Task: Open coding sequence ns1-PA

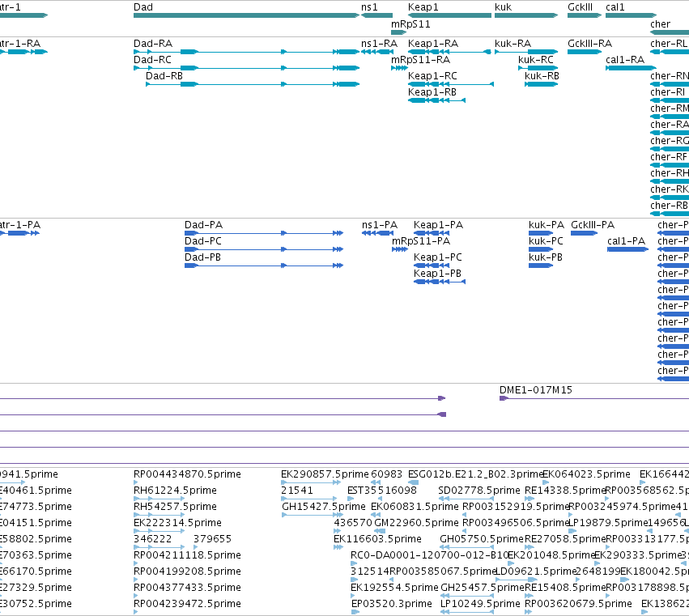Action: click(x=380, y=225)
